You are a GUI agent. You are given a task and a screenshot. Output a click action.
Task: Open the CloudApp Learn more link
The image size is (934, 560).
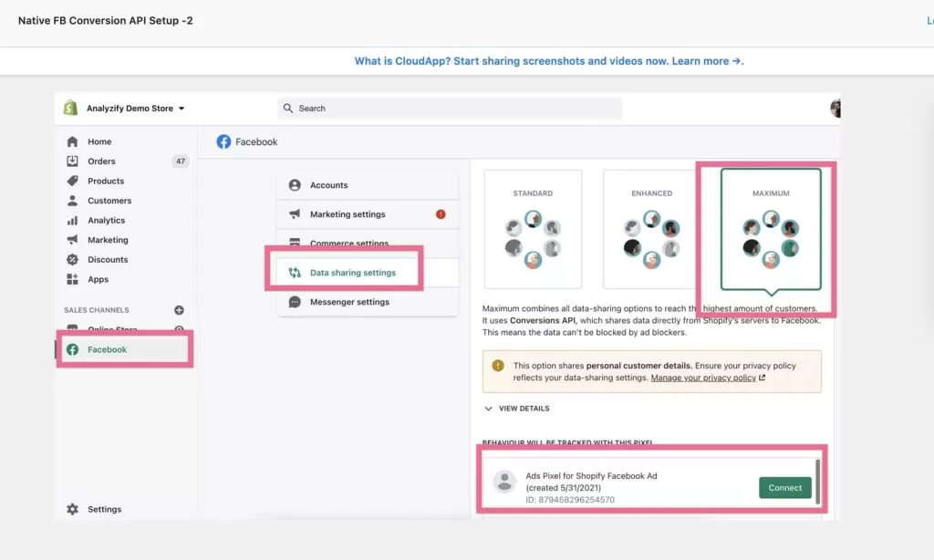click(x=708, y=61)
